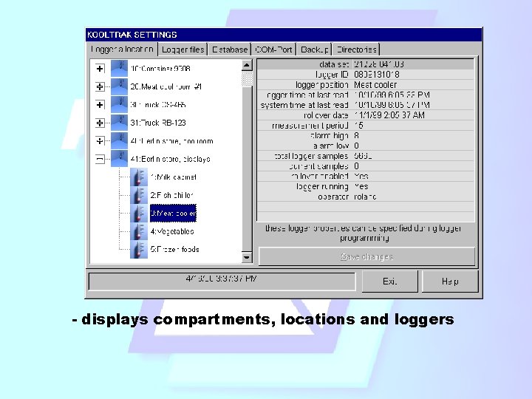Select the 2:Fish chiller logger

tap(171, 195)
